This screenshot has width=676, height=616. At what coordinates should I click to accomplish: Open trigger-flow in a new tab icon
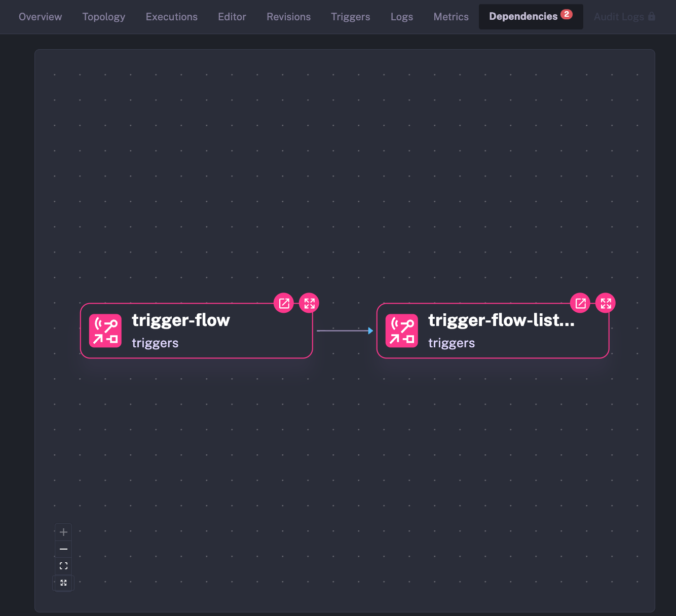[284, 303]
